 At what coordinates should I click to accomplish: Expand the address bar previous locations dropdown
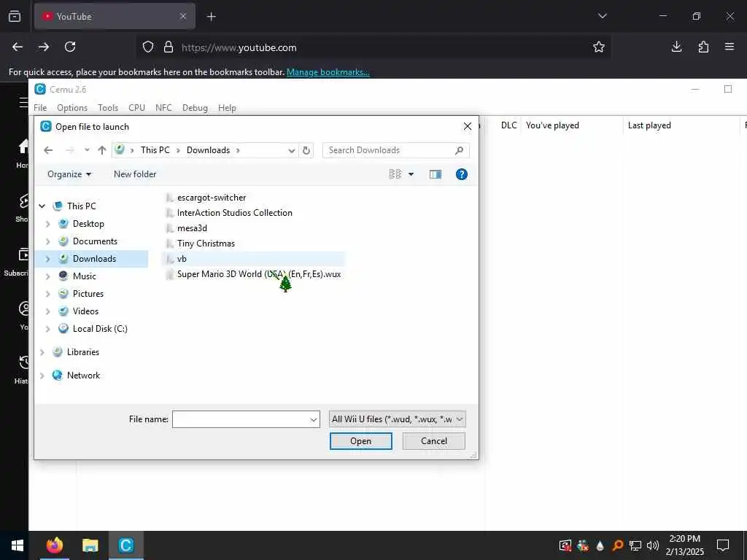[292, 150]
